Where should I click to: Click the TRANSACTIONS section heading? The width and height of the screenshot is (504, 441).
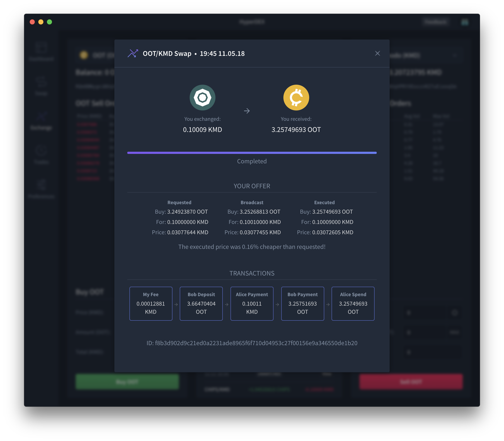pos(252,273)
